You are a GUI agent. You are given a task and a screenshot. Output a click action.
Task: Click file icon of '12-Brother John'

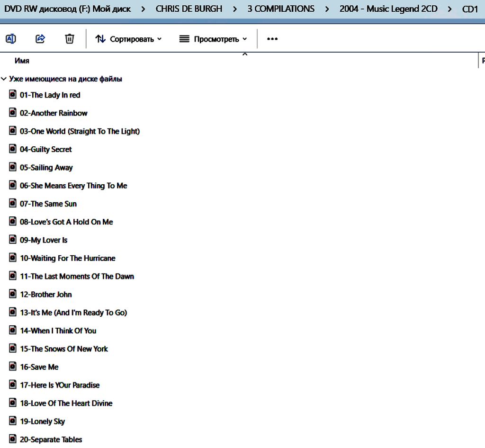[12, 294]
